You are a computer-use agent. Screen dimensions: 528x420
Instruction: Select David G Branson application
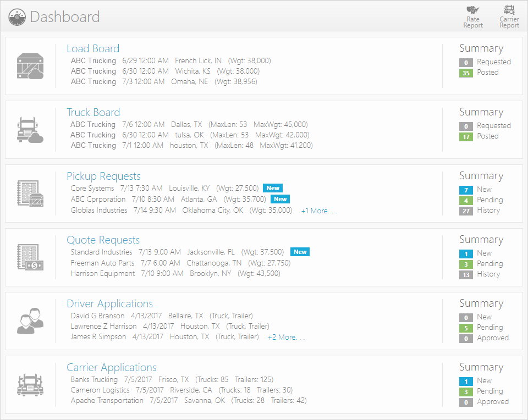162,316
